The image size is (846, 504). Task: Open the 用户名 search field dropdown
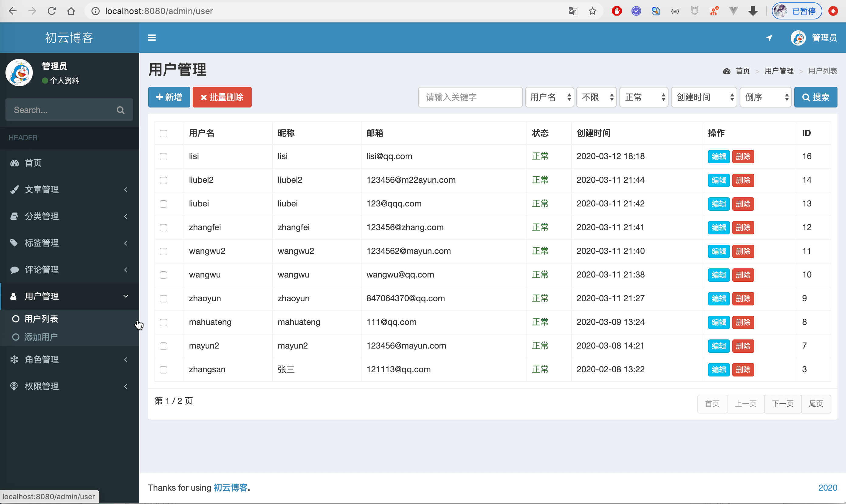[x=549, y=97]
